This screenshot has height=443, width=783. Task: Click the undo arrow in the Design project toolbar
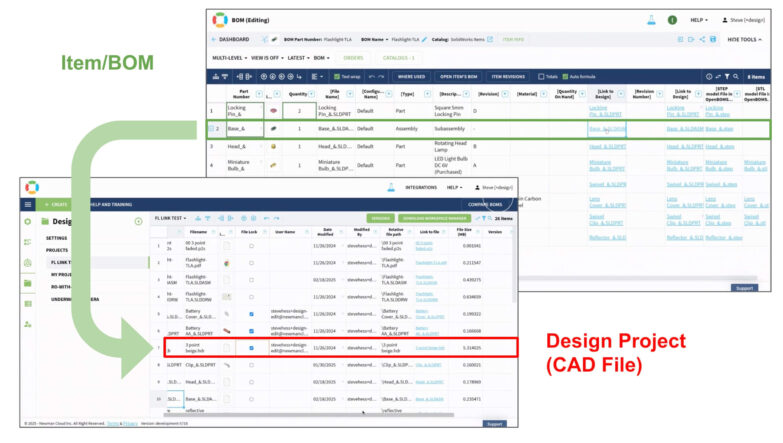[267, 218]
